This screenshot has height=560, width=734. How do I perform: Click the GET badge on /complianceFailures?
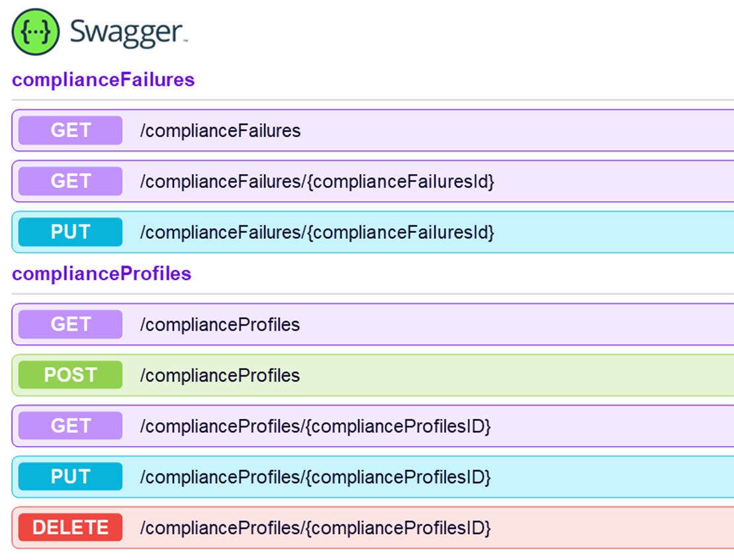point(69,130)
